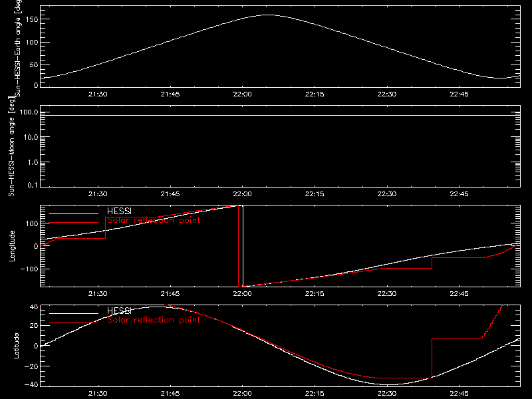Click 21:45 under the Latitude plot
Image resolution: width=532 pixels, height=399 pixels.
click(170, 394)
